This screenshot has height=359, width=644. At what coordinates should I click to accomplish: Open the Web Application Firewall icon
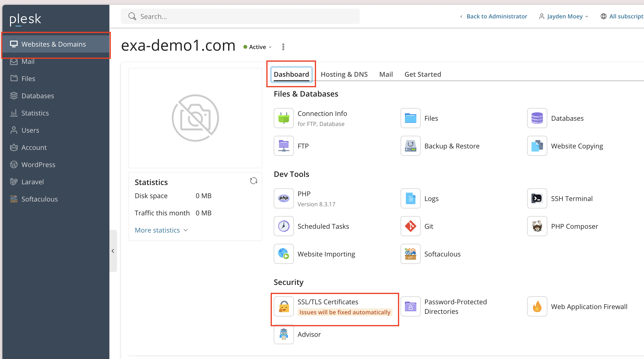click(x=537, y=306)
